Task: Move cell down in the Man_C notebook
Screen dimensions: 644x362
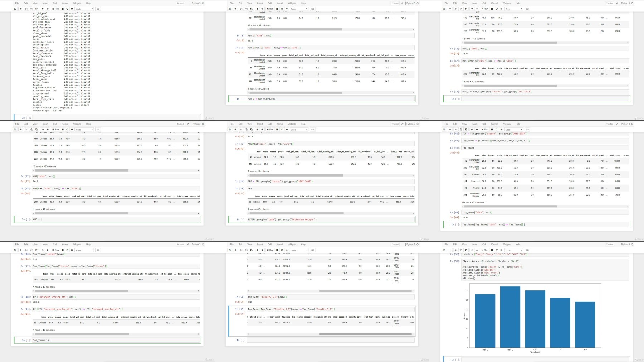Action: [477, 9]
